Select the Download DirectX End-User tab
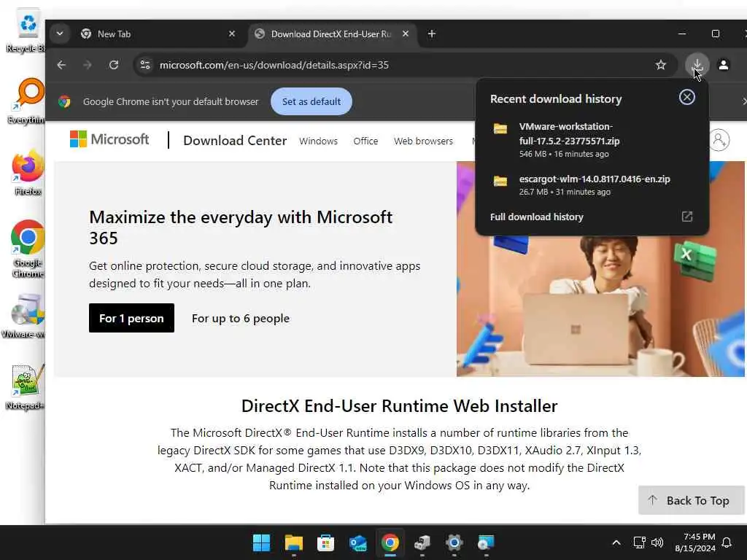The width and height of the screenshot is (747, 560). (332, 34)
